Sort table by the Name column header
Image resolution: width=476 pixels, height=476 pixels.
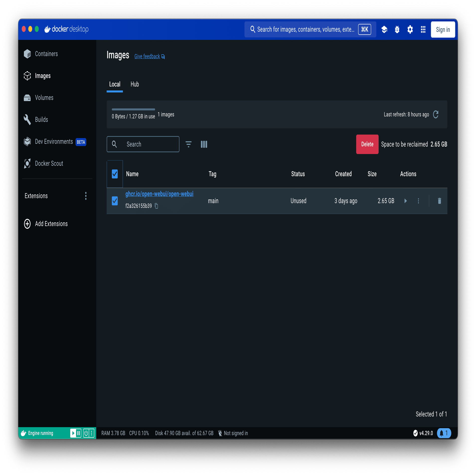(132, 174)
